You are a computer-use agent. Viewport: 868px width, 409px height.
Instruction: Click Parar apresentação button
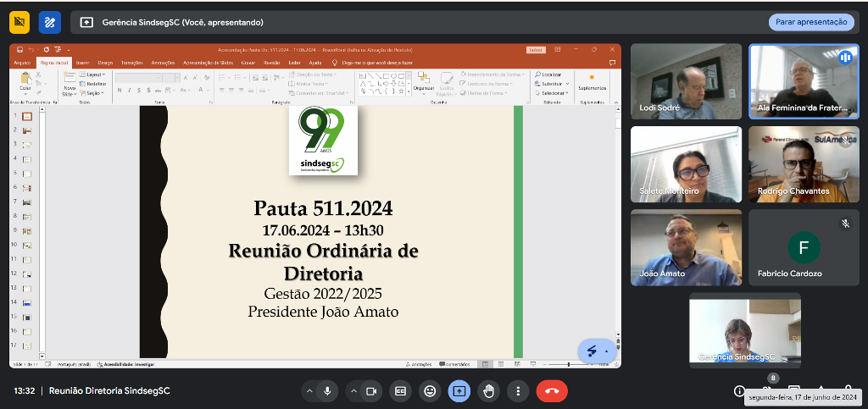pyautogui.click(x=810, y=22)
